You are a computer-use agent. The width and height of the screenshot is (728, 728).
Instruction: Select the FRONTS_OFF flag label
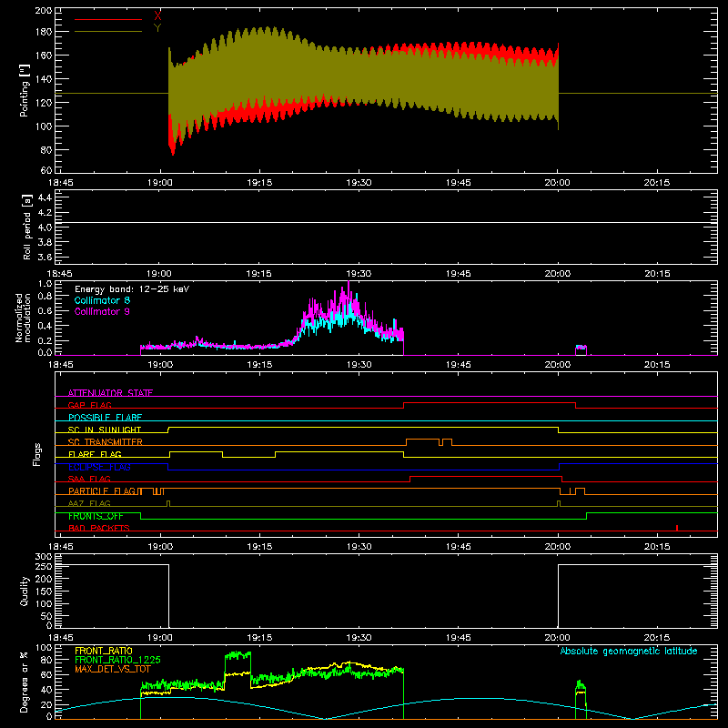[96, 516]
